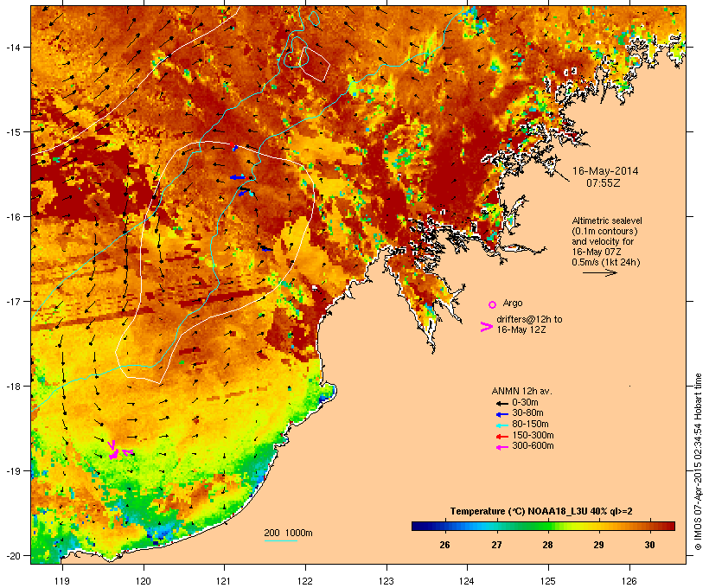709x588 pixels.
Task: Click the colorbar tick label 29
Action: [598, 545]
